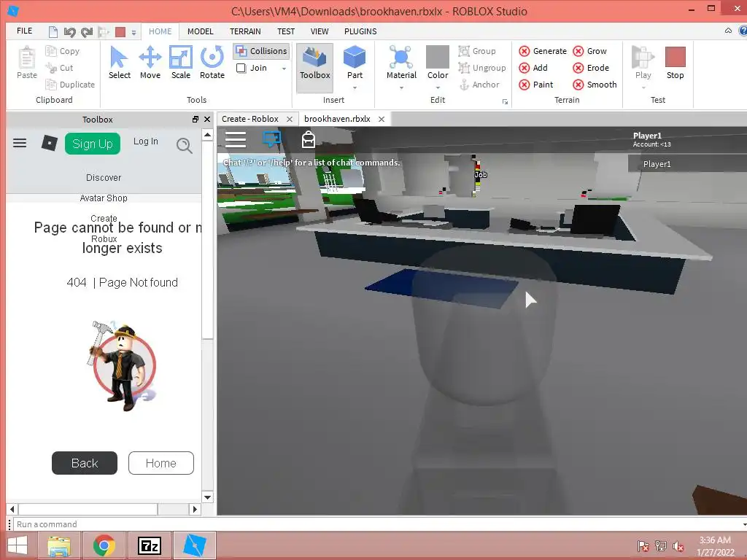Click the quick-access New file icon
Viewport: 747px width, 560px height.
(x=53, y=32)
